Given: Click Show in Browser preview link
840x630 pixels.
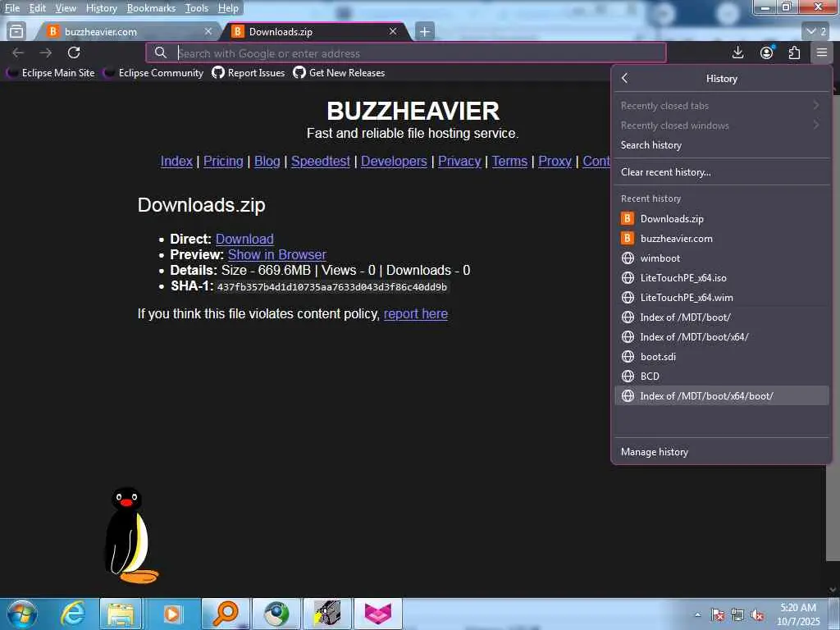Looking at the screenshot, I should 277,254.
